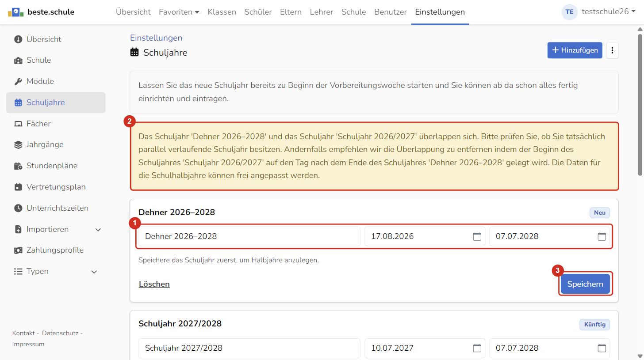Click the Importieren file icon
The image size is (644, 360).
(x=18, y=229)
